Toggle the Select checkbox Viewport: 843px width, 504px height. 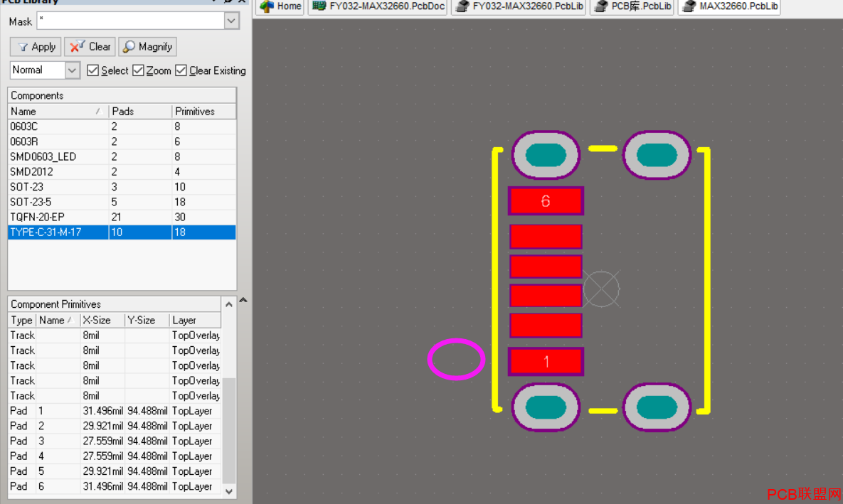tap(93, 70)
